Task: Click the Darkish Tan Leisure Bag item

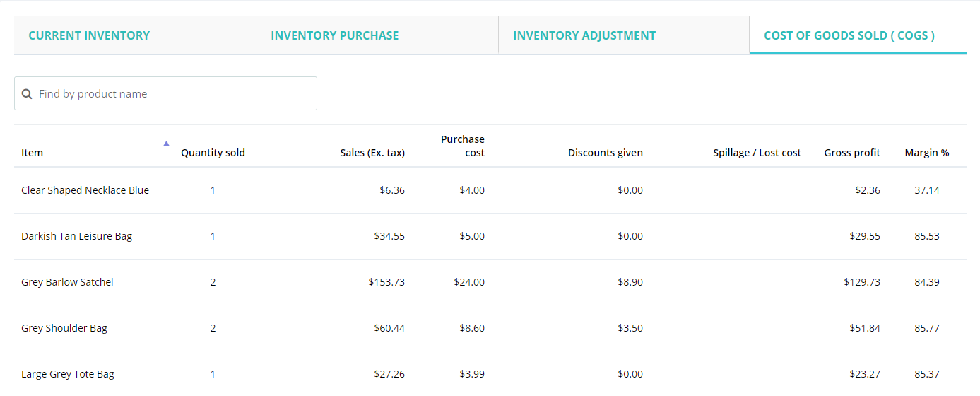Action: pyautogui.click(x=77, y=236)
